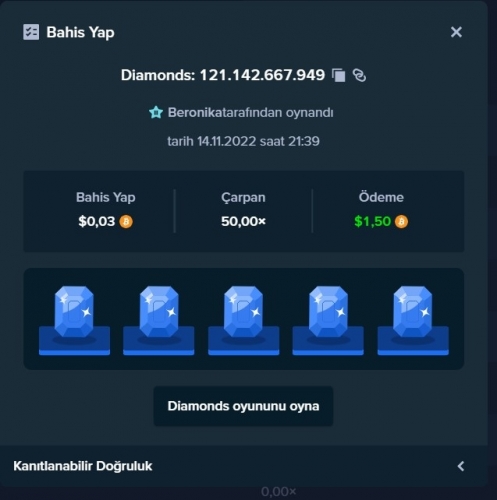Screen dimensions: 497x500
Task: Copy link to bet via chain icon
Action: (359, 75)
